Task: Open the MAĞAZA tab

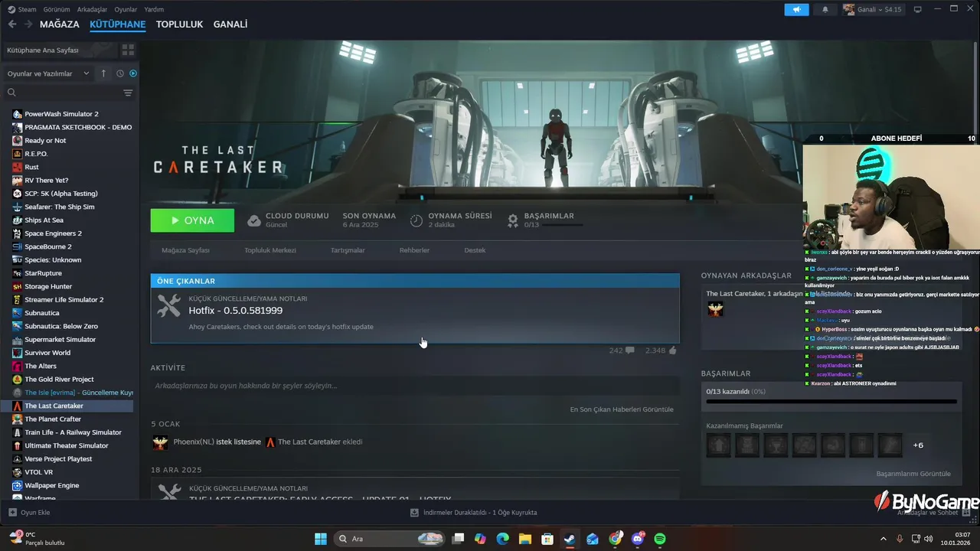Action: coord(60,24)
